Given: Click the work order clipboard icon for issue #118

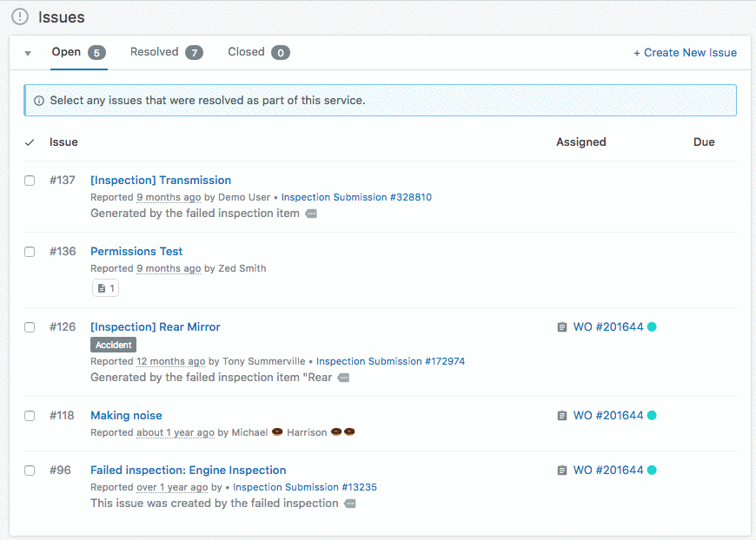Looking at the screenshot, I should point(562,416).
